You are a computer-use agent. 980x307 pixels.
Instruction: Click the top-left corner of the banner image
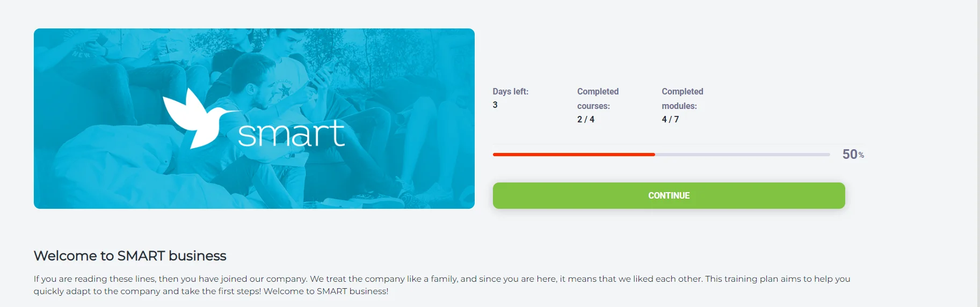39,33
